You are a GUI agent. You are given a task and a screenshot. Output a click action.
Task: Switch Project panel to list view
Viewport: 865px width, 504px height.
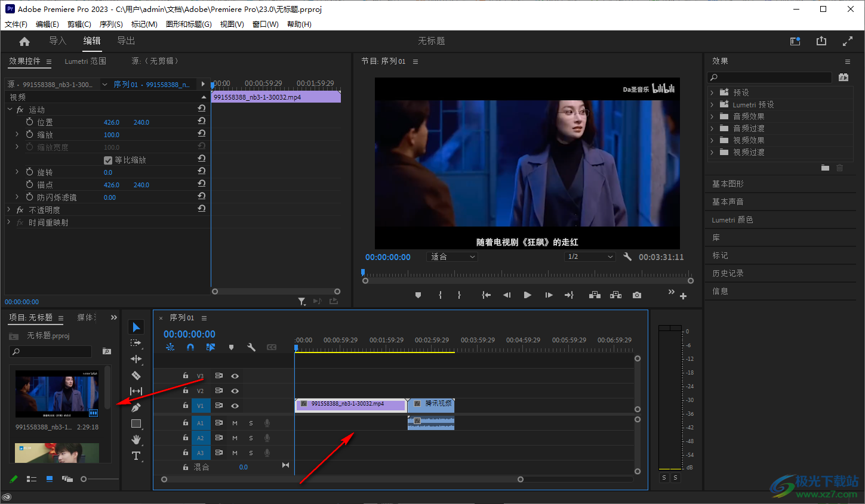click(32, 479)
